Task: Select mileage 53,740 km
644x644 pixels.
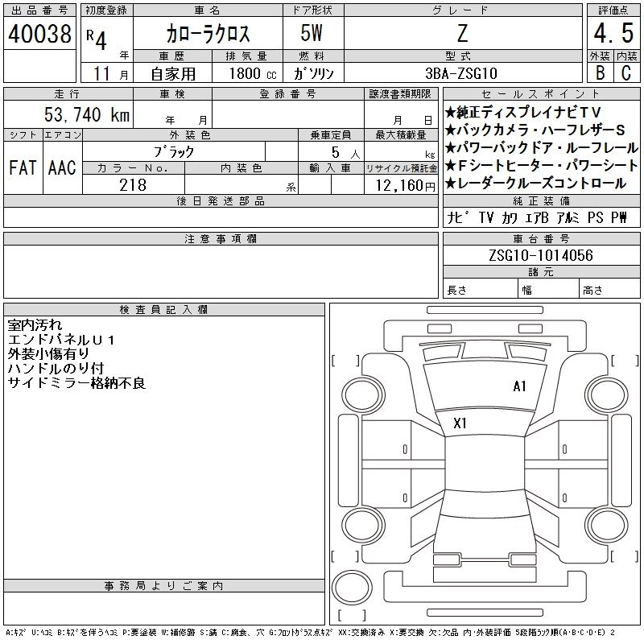Action: tap(87, 114)
